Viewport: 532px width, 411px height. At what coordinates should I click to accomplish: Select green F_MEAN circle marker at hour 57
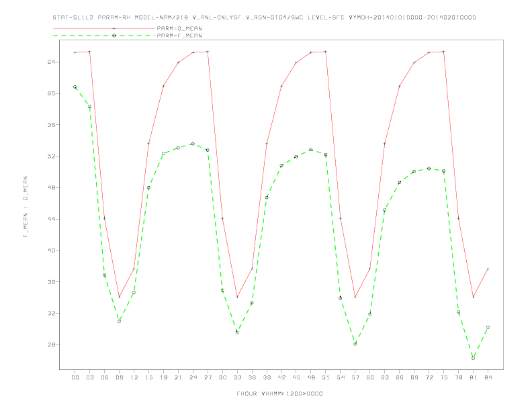[x=355, y=344]
